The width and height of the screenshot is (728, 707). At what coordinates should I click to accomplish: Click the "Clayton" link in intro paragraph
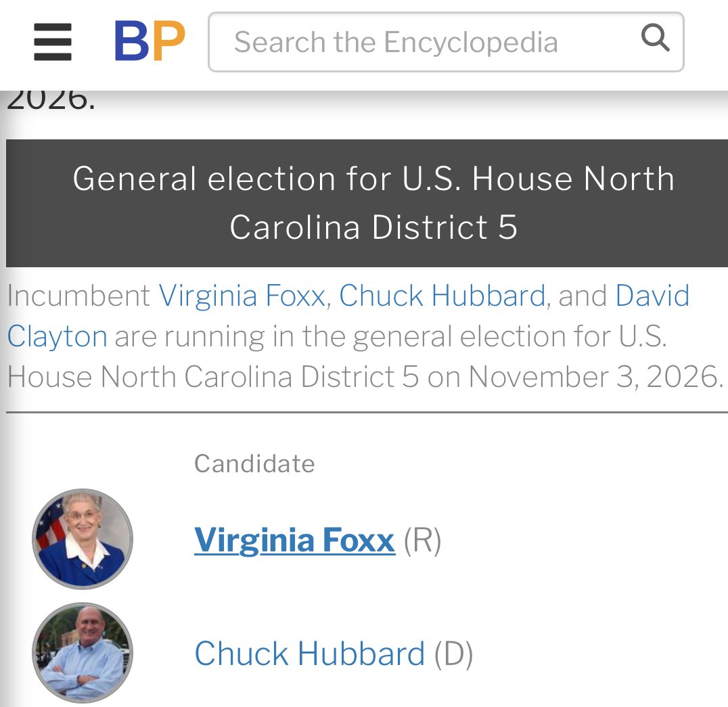pyautogui.click(x=57, y=336)
